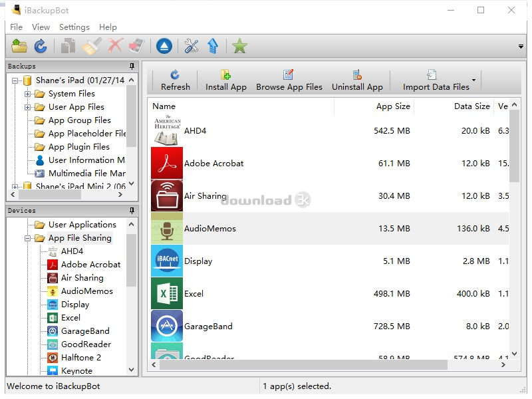Pin the Backups panel
Image resolution: width=532 pixels, height=399 pixels.
click(x=132, y=66)
